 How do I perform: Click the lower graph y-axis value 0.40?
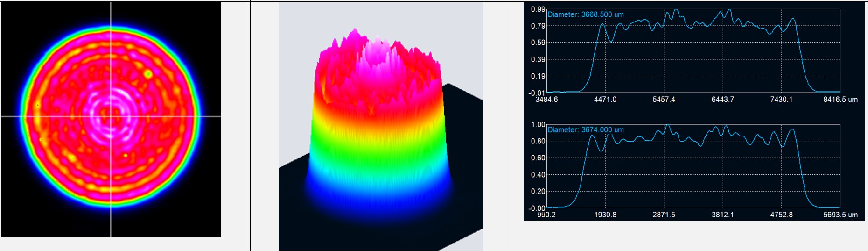coord(538,175)
